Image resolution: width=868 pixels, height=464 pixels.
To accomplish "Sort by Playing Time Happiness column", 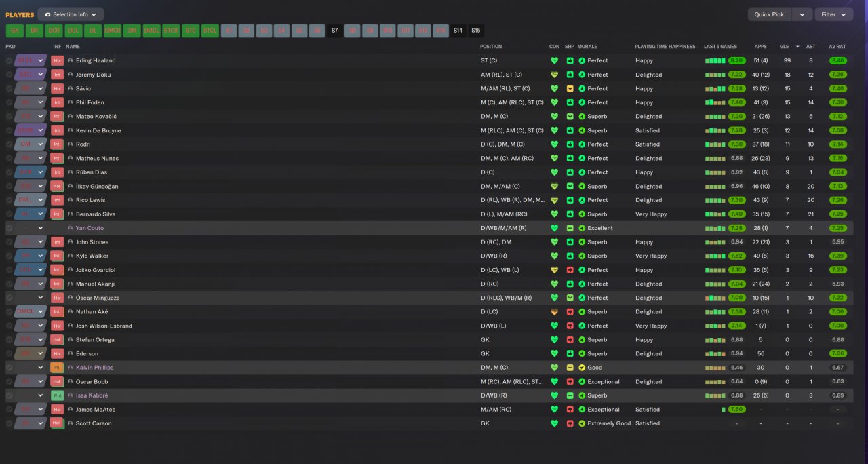I will tap(665, 47).
